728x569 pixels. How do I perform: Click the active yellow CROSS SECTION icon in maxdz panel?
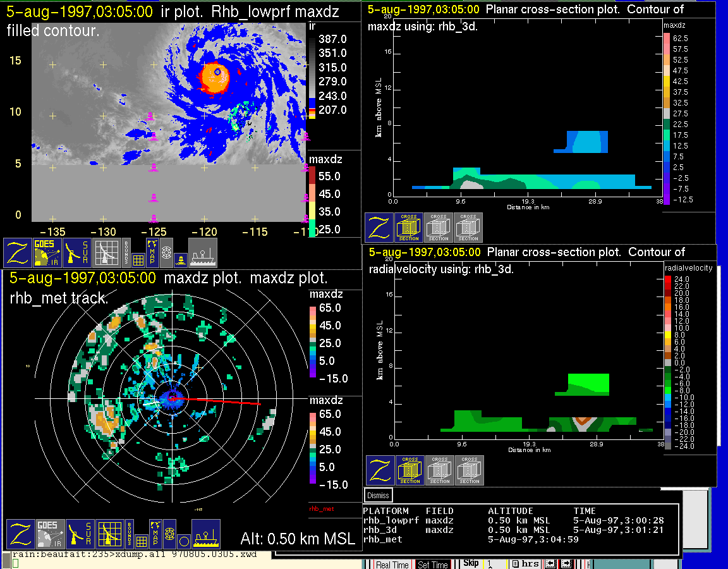(409, 228)
